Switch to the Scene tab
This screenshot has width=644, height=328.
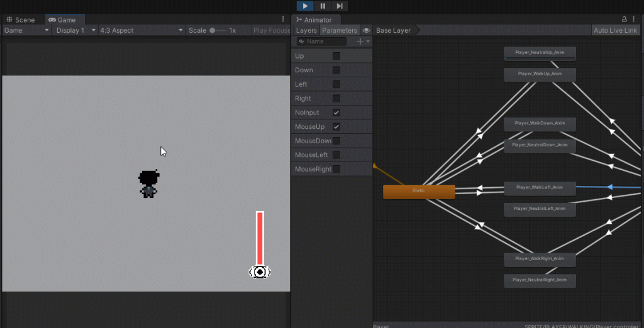click(21, 19)
